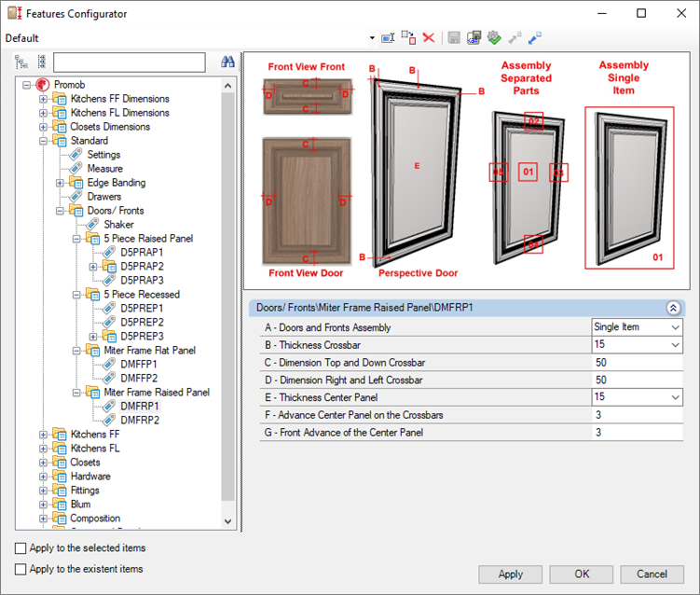Click the blue import arrow icon
Screen dimensions: 700x595
coord(535,38)
